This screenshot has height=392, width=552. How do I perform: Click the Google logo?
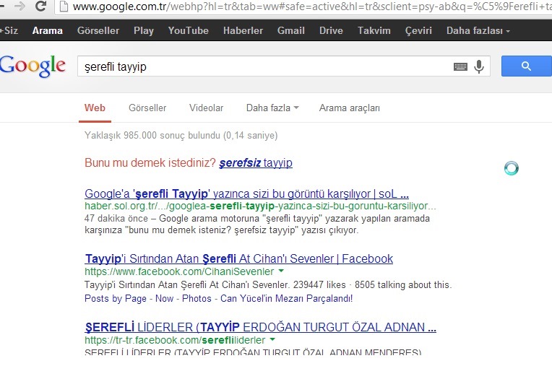pos(33,66)
